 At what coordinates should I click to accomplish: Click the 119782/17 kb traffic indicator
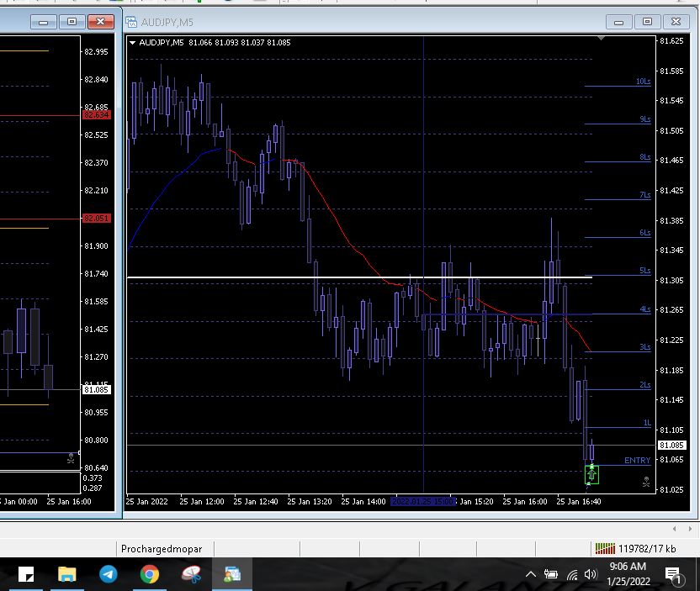[x=647, y=549]
